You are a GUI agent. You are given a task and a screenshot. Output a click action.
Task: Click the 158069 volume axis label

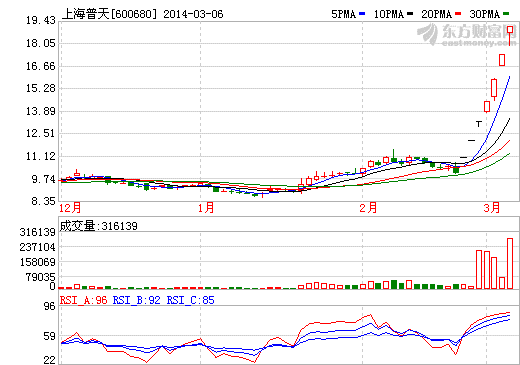[37, 262]
